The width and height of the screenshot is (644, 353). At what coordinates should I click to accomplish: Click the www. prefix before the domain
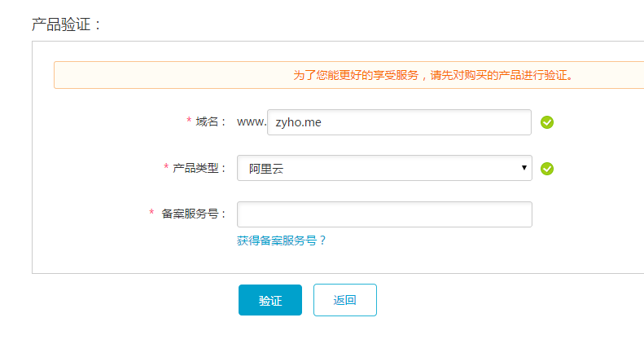point(251,121)
